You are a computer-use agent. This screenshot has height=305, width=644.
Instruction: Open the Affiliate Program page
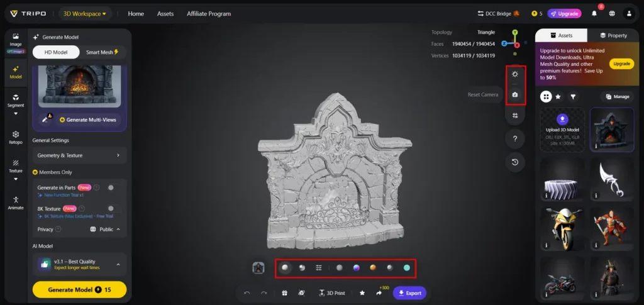[209, 14]
